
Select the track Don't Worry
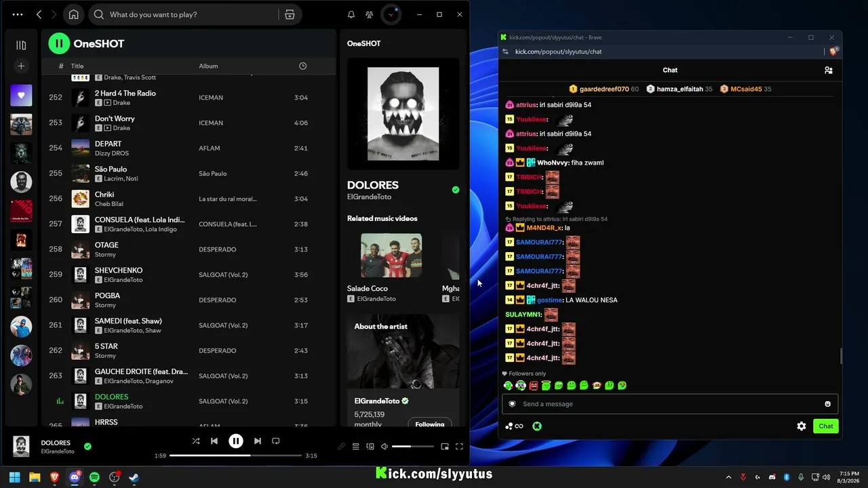[115, 119]
